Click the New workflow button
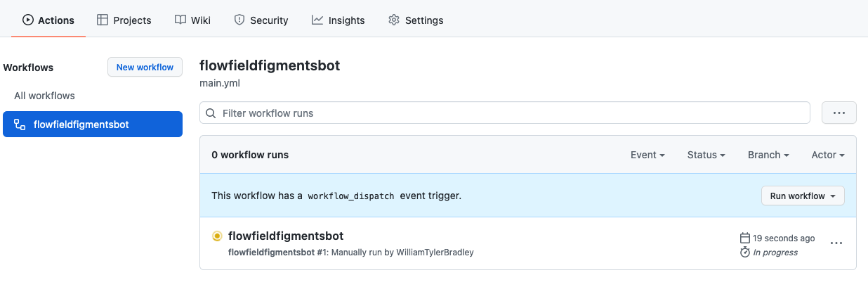Screen dimensions: 868x287 point(145,68)
